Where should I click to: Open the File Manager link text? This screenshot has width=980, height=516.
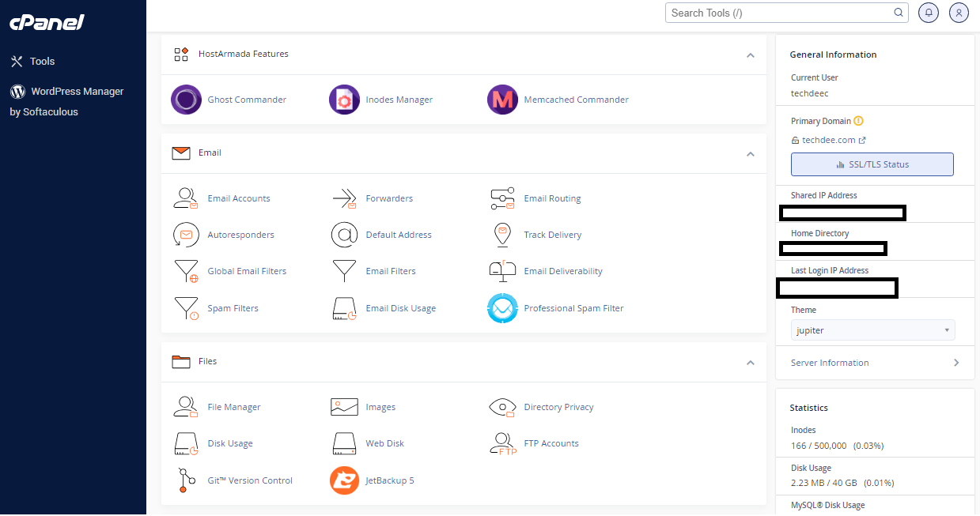pyautogui.click(x=234, y=407)
